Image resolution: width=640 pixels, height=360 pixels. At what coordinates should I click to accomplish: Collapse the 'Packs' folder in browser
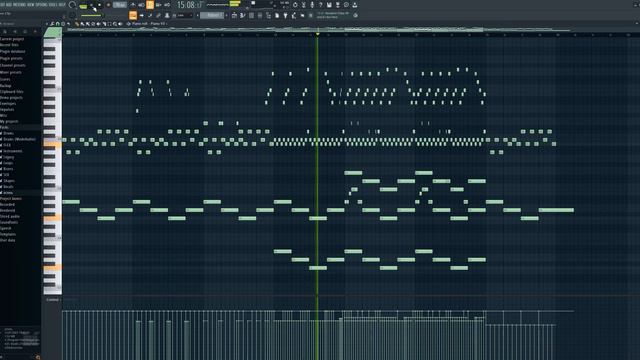(4, 127)
